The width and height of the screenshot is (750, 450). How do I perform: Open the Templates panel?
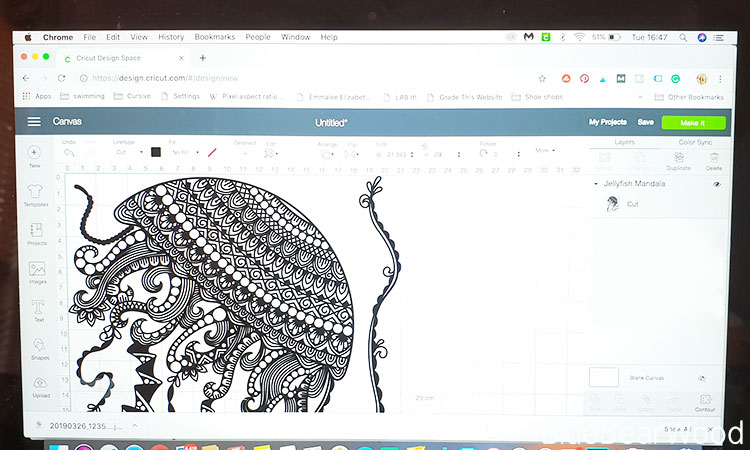pyautogui.click(x=36, y=195)
